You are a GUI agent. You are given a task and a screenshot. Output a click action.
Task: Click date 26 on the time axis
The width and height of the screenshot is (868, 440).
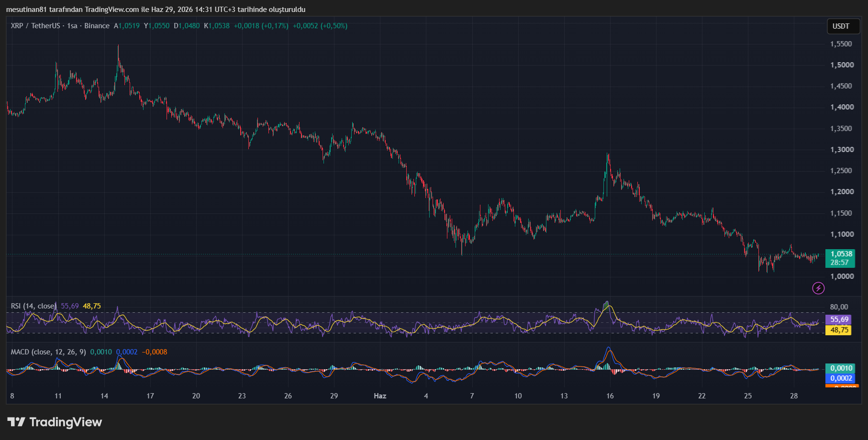[288, 396]
